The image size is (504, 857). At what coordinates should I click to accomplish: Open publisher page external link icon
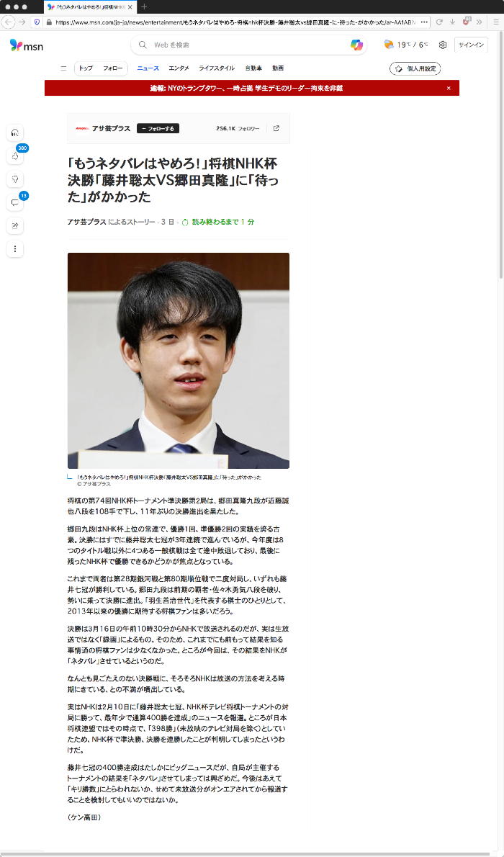point(276,128)
